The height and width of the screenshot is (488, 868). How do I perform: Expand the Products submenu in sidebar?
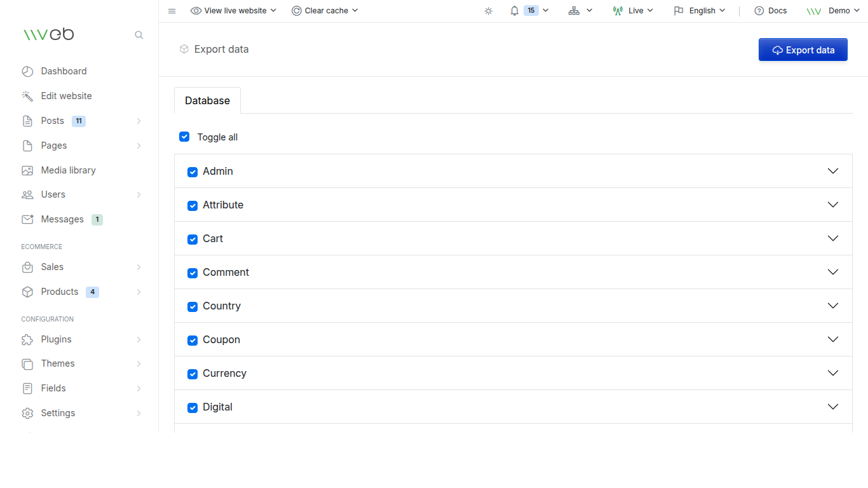[139, 292]
